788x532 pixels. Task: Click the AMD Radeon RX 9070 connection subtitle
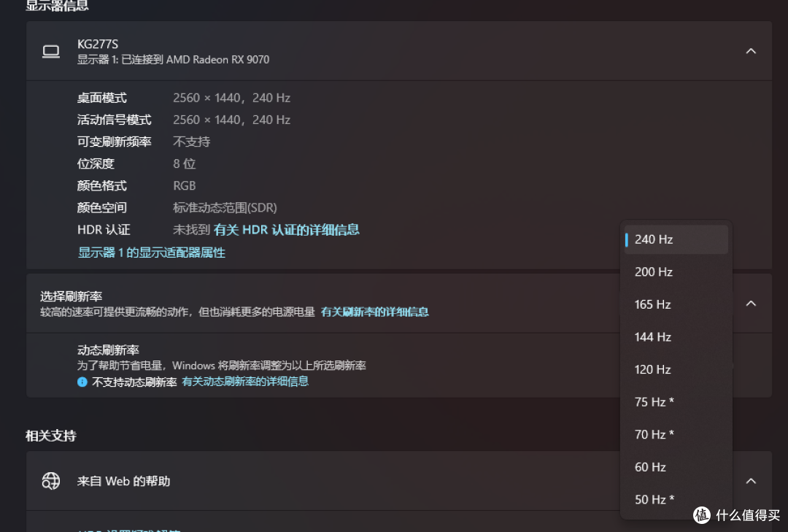point(174,59)
